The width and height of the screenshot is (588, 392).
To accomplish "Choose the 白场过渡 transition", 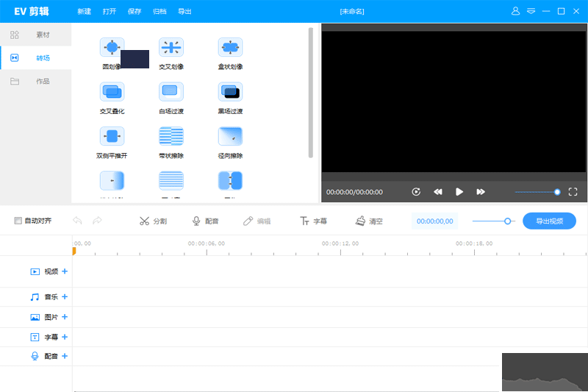I will [171, 92].
